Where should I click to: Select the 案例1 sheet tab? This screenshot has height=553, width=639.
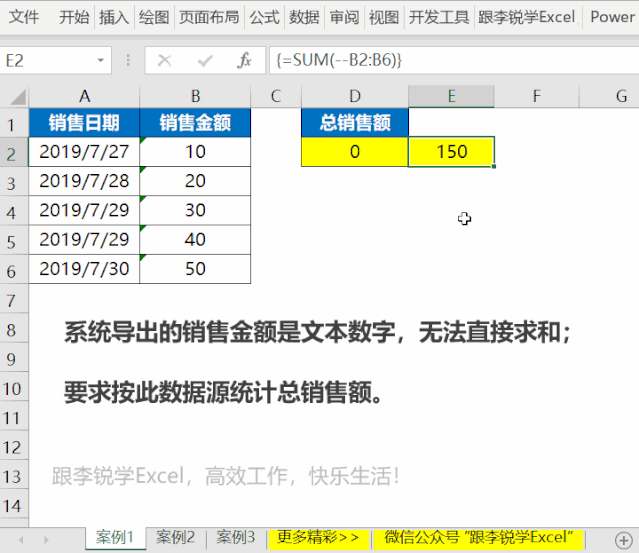point(115,538)
